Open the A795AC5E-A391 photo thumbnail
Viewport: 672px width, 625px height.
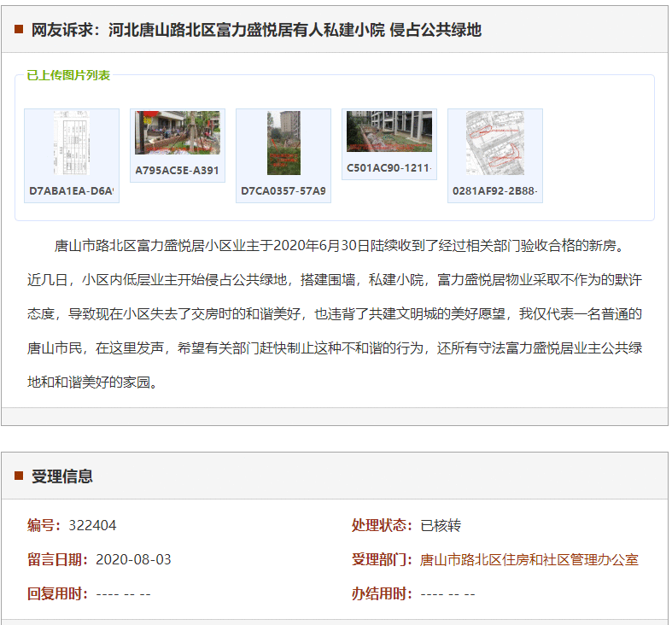point(178,132)
